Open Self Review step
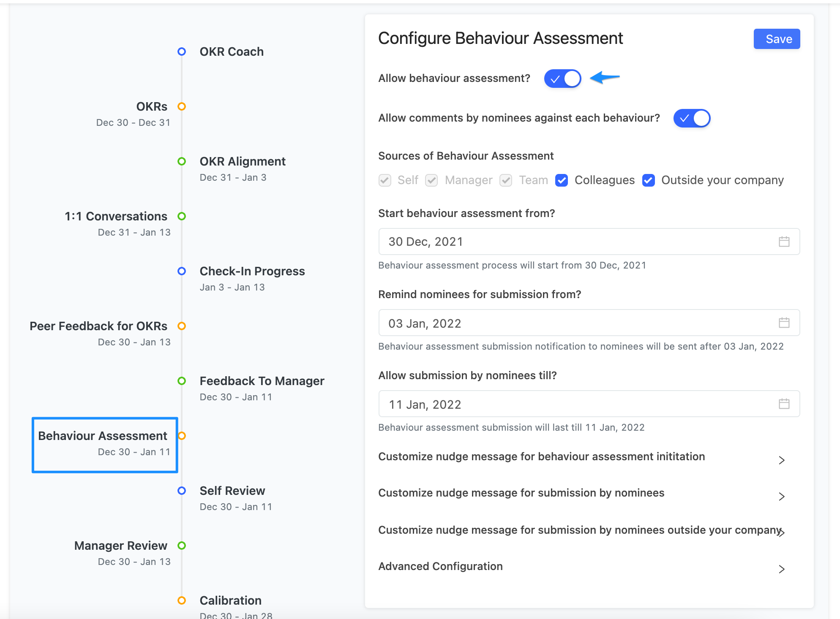 [x=232, y=491]
